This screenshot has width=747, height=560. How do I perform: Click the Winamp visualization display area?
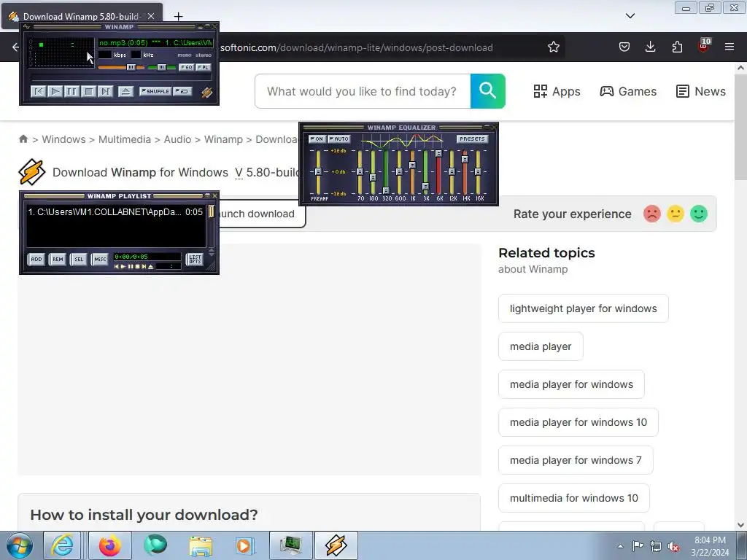click(61, 52)
